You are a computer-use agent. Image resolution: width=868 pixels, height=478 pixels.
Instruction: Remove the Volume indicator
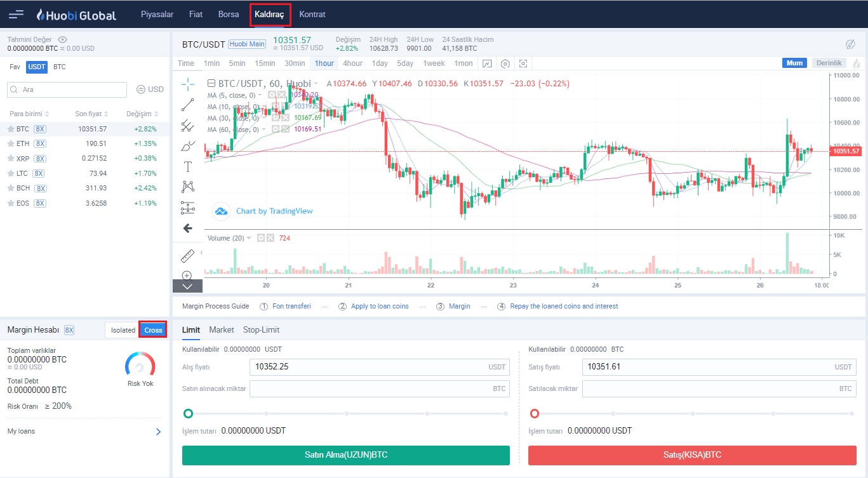click(270, 238)
